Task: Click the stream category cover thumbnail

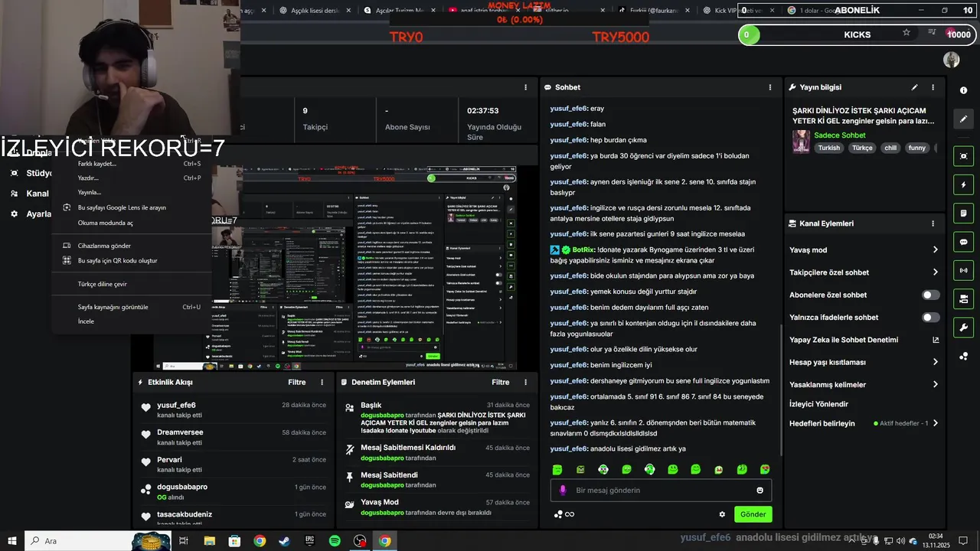Action: click(801, 142)
